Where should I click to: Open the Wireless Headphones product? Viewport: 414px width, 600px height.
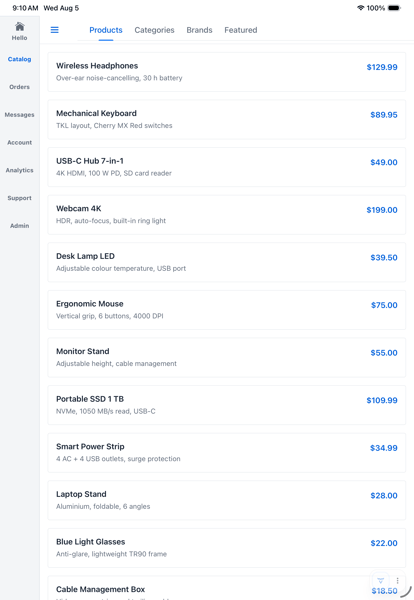(227, 72)
